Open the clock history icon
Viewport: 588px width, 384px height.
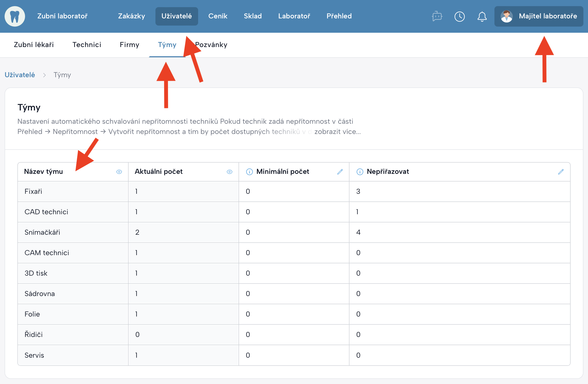(x=459, y=16)
